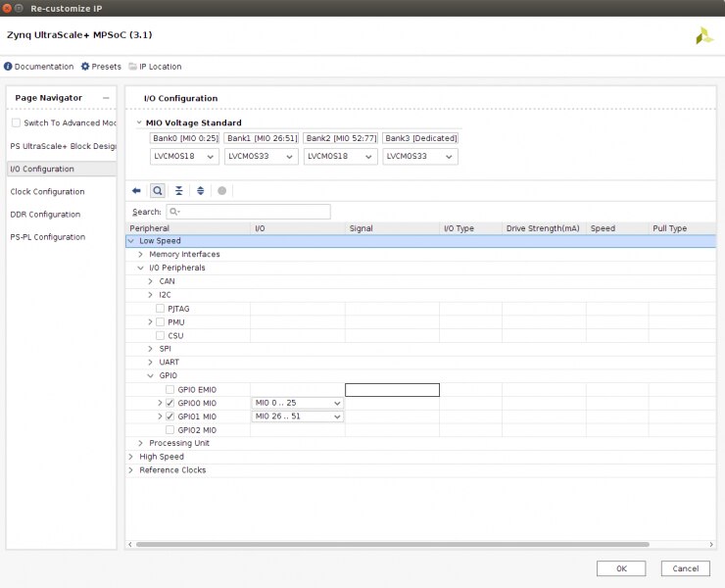The image size is (725, 588).
Task: Open GPIO1 MIO 26 .. 51 dropdown
Action: [x=297, y=416]
